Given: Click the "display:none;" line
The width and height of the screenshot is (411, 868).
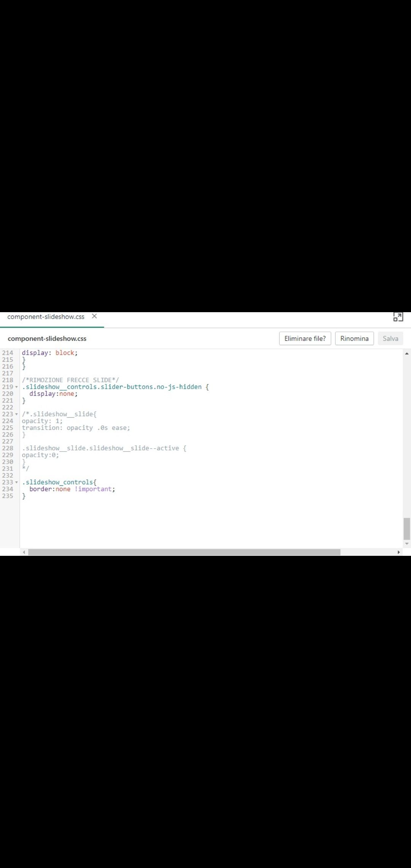Looking at the screenshot, I should pyautogui.click(x=53, y=394).
